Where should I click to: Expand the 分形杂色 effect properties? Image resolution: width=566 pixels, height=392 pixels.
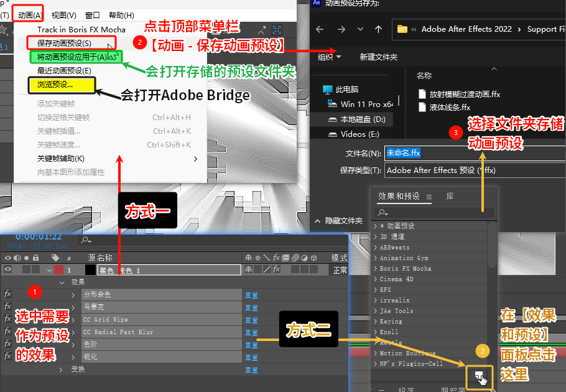pyautogui.click(x=73, y=295)
